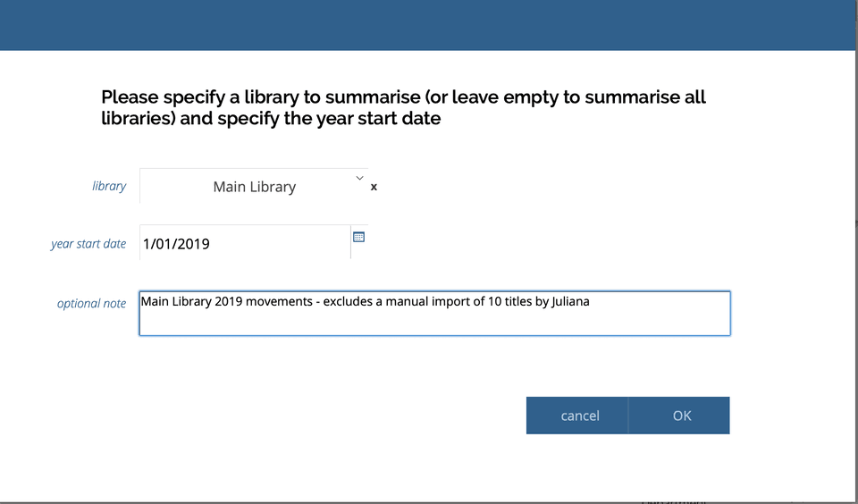Open the calendar date picker icon
Viewport: 858px width, 504px height.
(x=359, y=237)
